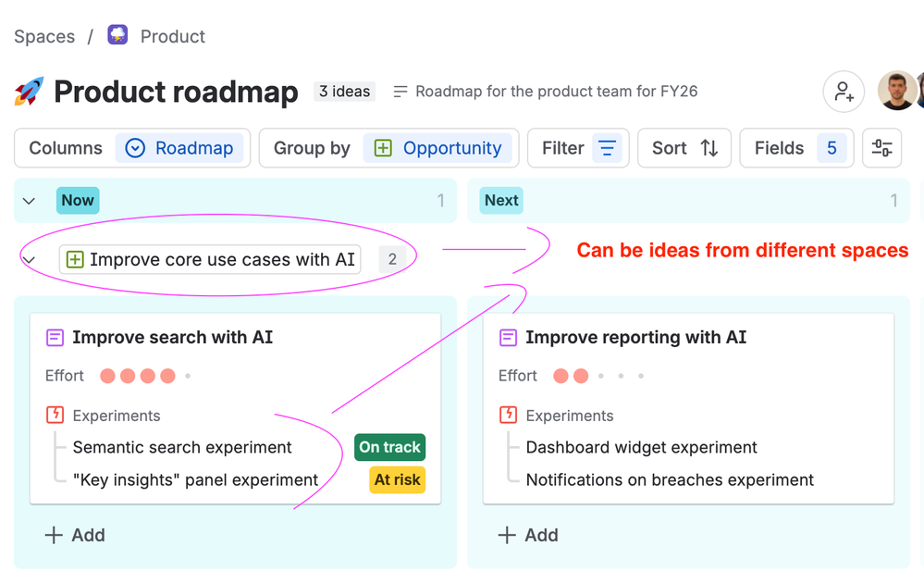Click the Product space cloud icon
This screenshot has width=924, height=584.
point(117,35)
